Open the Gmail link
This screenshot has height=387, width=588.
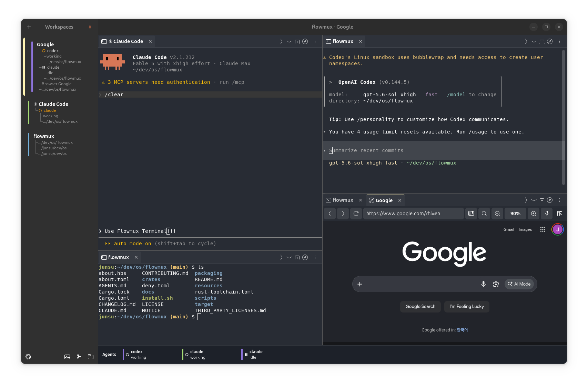coord(509,229)
